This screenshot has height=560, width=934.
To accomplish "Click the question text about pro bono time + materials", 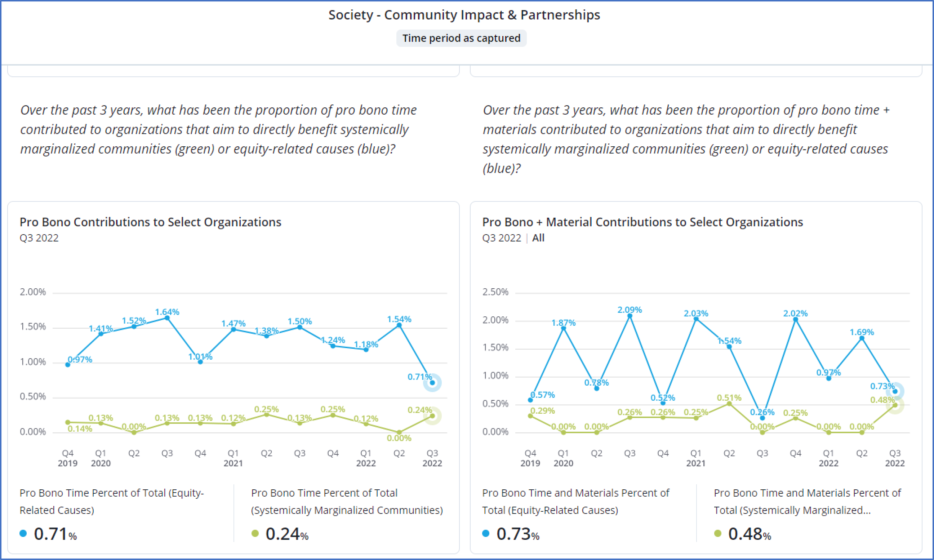I will click(686, 139).
